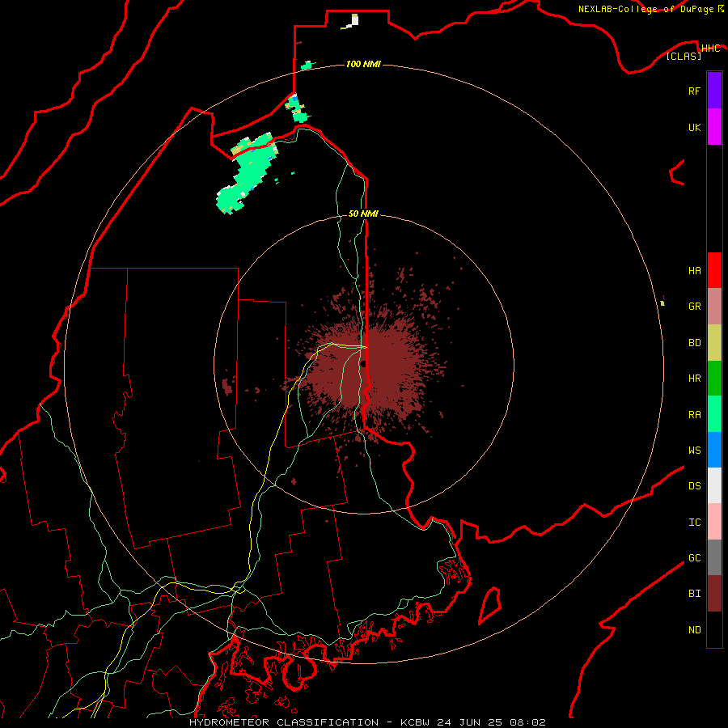Click the purple RF color swatch

(714, 91)
